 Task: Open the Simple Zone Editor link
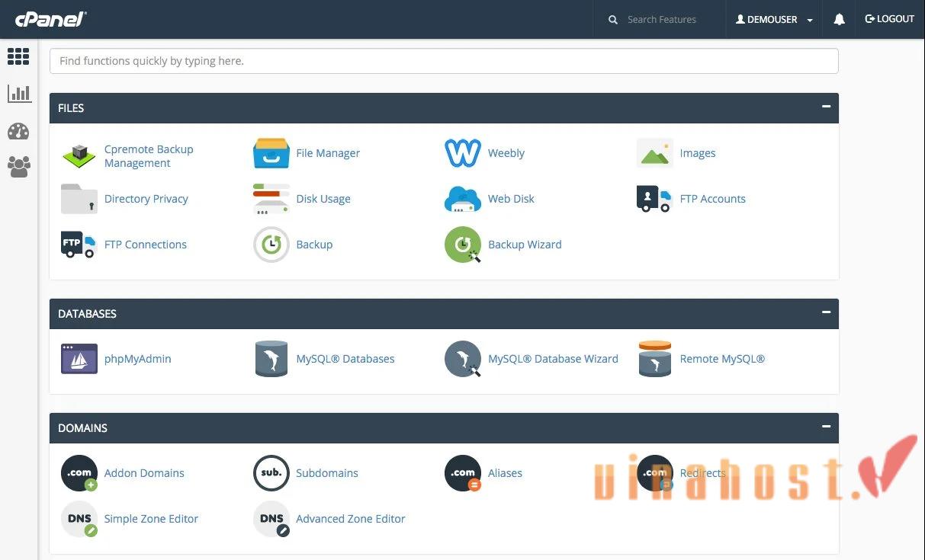(151, 519)
